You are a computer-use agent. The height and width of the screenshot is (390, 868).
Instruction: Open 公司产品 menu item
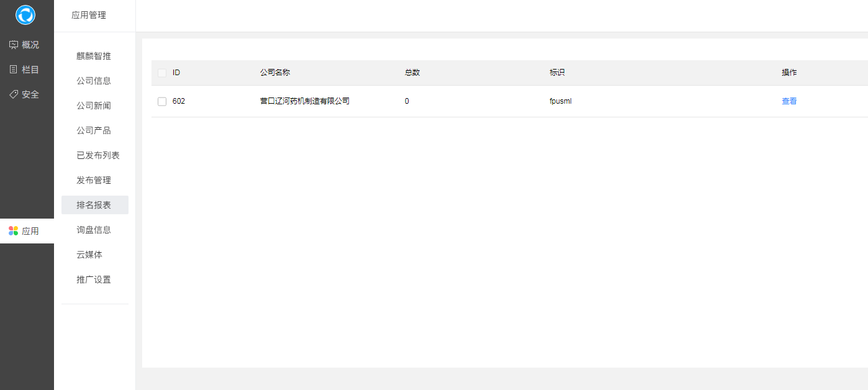(x=95, y=130)
